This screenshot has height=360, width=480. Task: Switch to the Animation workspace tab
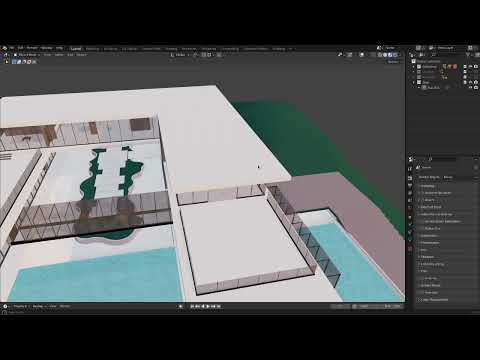tap(189, 49)
